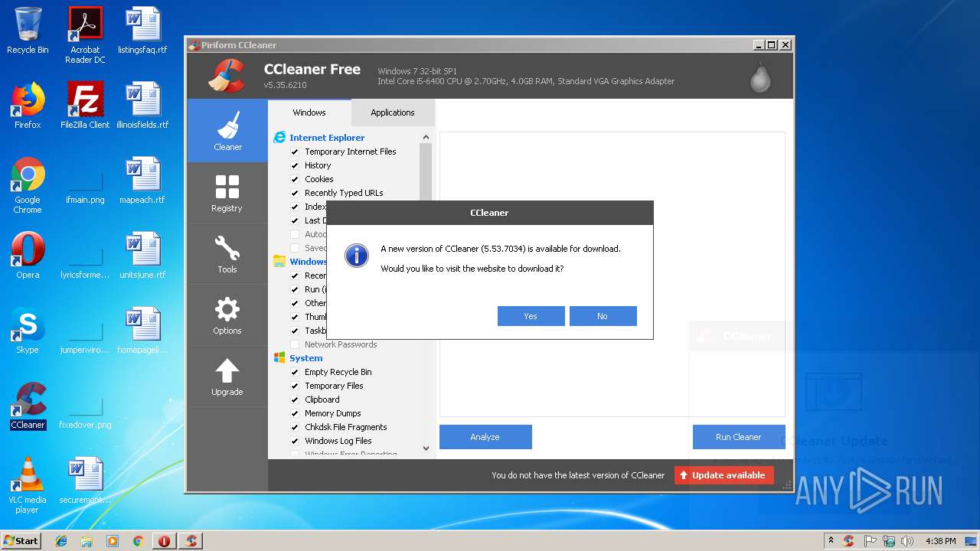Select CCleaner desktop shortcut
Viewport: 980px width, 551px height.
tap(28, 406)
